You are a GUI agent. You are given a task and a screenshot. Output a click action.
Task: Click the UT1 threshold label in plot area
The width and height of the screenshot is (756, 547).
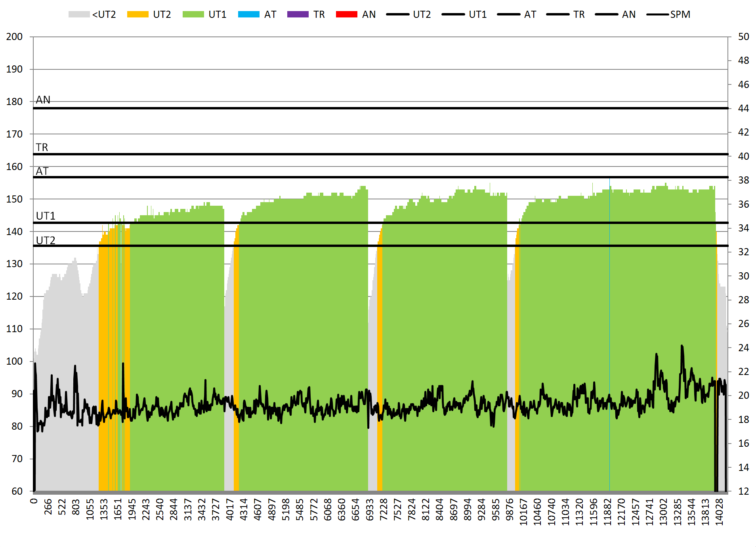pos(46,216)
